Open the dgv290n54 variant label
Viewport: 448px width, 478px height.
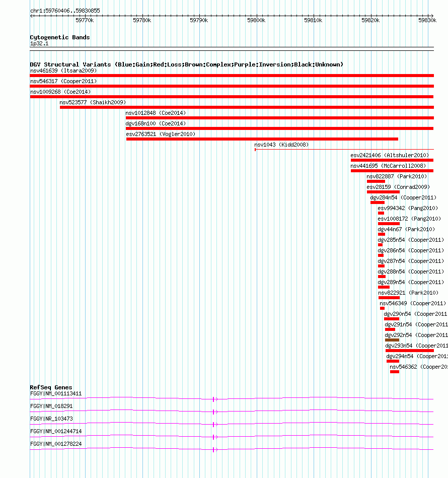click(x=415, y=314)
